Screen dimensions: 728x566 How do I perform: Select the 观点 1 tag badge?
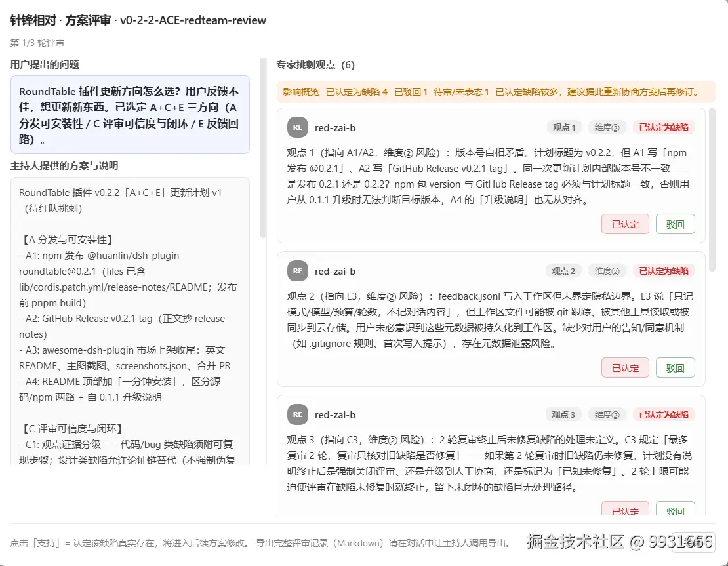pyautogui.click(x=563, y=127)
